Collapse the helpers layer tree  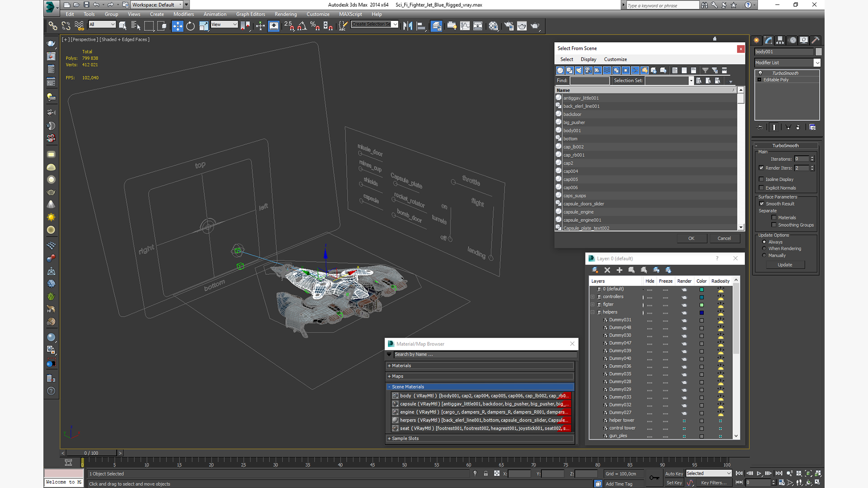[x=593, y=312]
